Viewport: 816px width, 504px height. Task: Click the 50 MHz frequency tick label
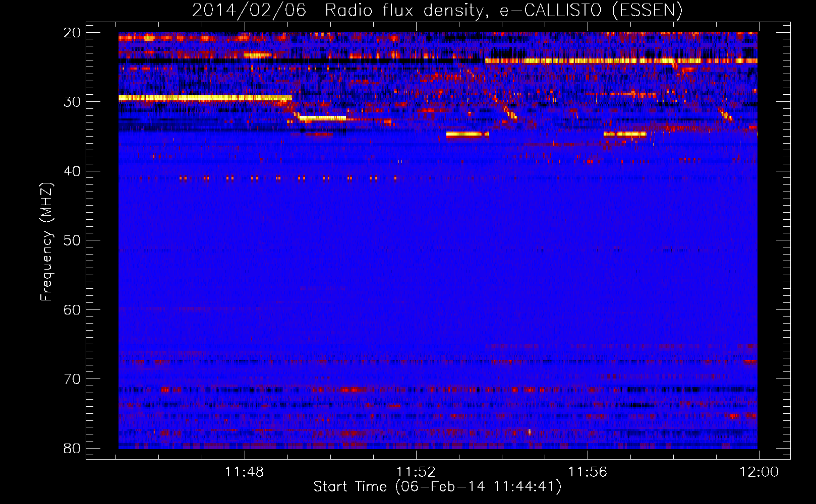pyautogui.click(x=72, y=240)
